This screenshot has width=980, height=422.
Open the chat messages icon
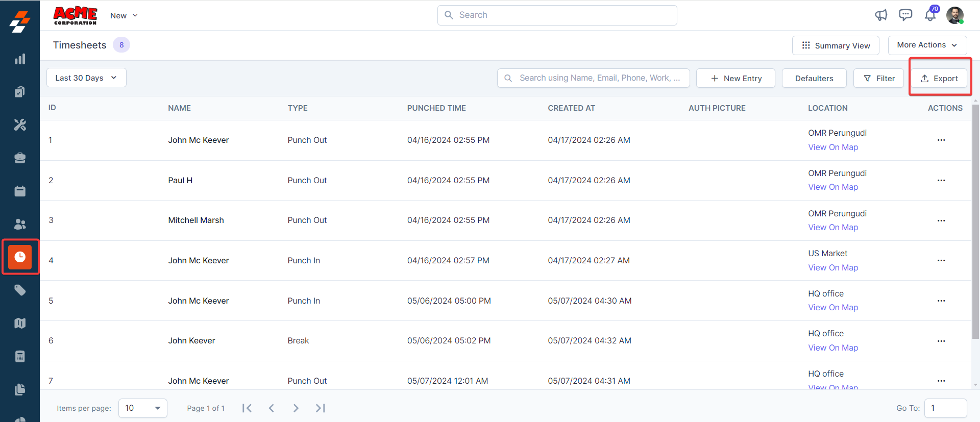pos(905,15)
